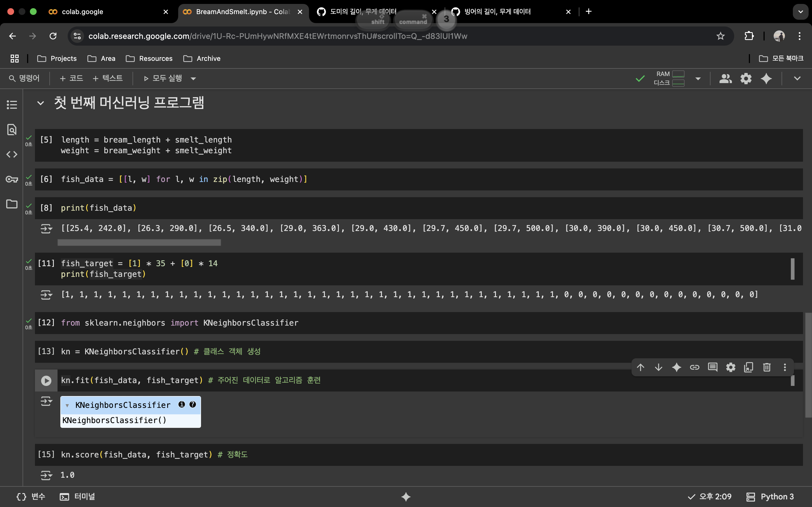Viewport: 812px width, 507px height.
Task: Open the table of contents sidebar icon
Action: 12,104
